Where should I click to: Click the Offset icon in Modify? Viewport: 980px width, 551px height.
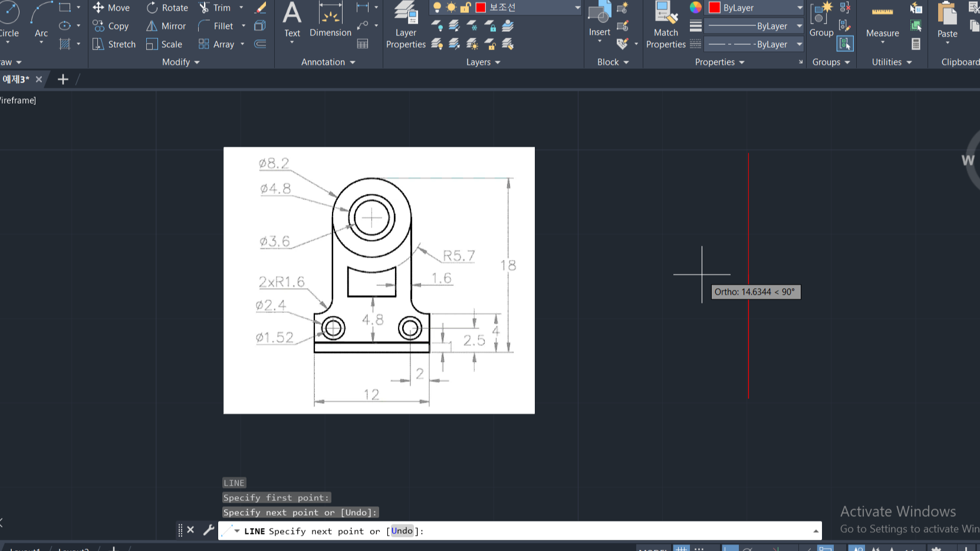pos(260,44)
